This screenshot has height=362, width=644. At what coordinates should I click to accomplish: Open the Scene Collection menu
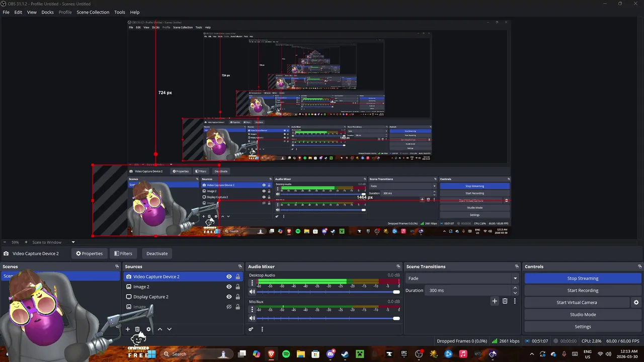[93, 12]
